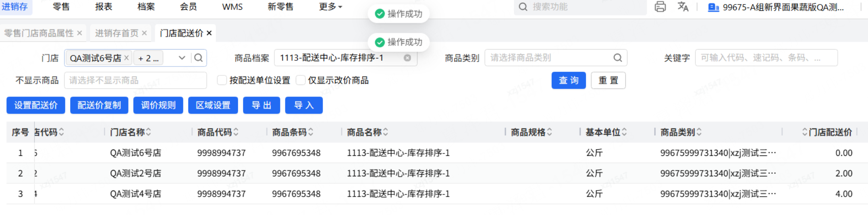Open the 更多 menu dropdown

[330, 7]
